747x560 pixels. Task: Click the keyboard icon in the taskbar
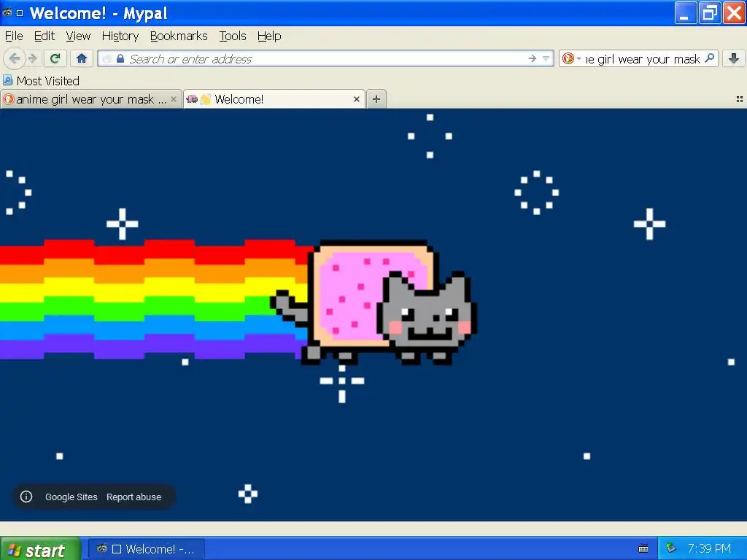point(643,549)
